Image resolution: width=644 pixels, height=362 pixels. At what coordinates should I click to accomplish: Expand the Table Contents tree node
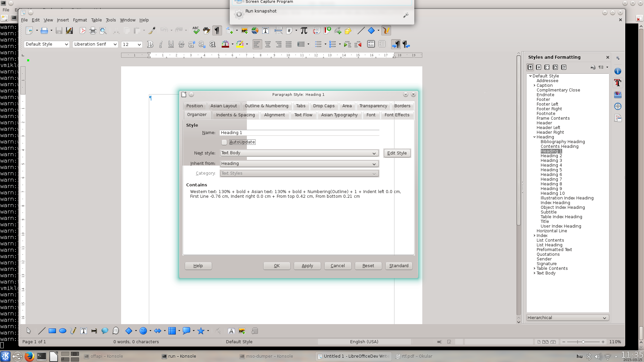(535, 268)
